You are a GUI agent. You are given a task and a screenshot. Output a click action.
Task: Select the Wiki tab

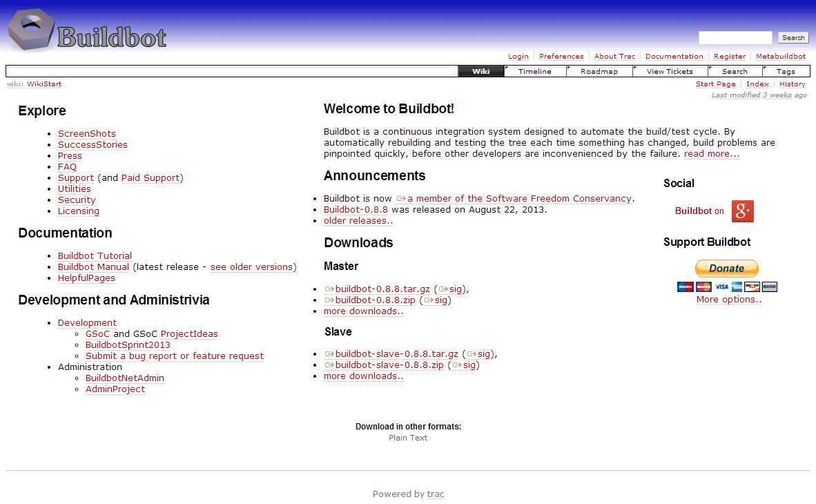pos(481,71)
